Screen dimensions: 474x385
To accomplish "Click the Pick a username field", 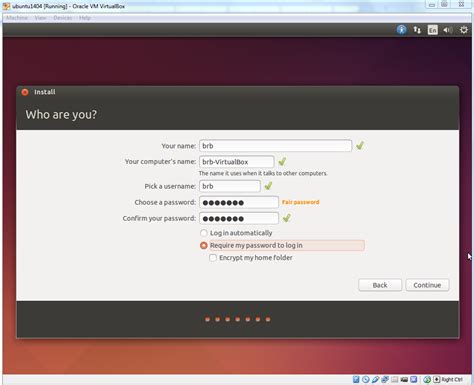I will (x=230, y=186).
